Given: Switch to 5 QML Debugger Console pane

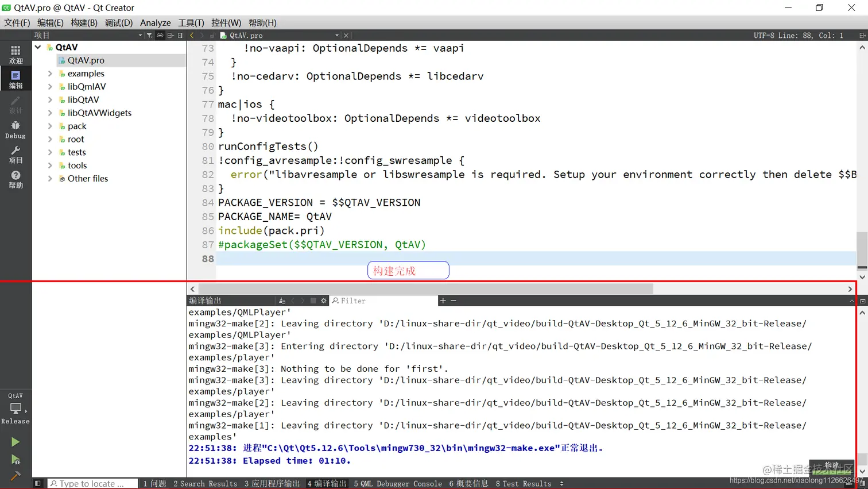Looking at the screenshot, I should pos(398,484).
